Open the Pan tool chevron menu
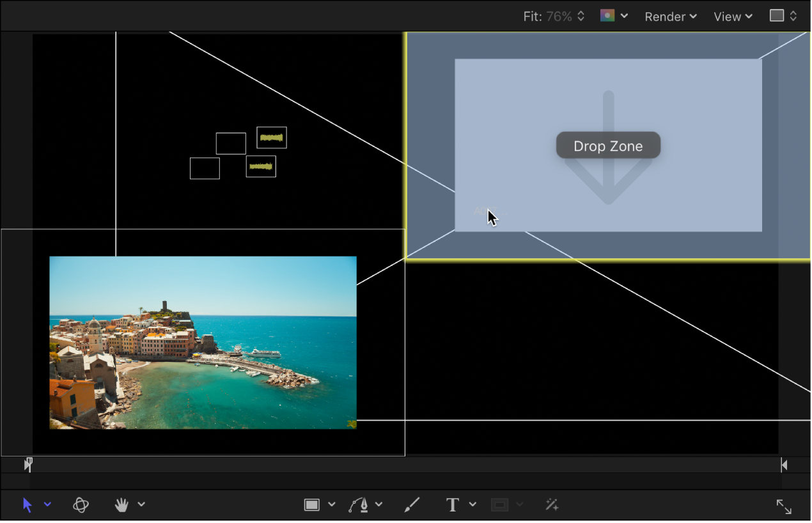Viewport: 812px width, 523px height. 141,504
